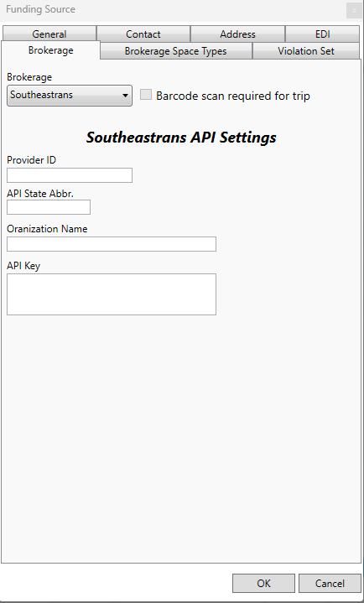Close the Funding Source dialog
364x603 pixels.
click(354, 10)
